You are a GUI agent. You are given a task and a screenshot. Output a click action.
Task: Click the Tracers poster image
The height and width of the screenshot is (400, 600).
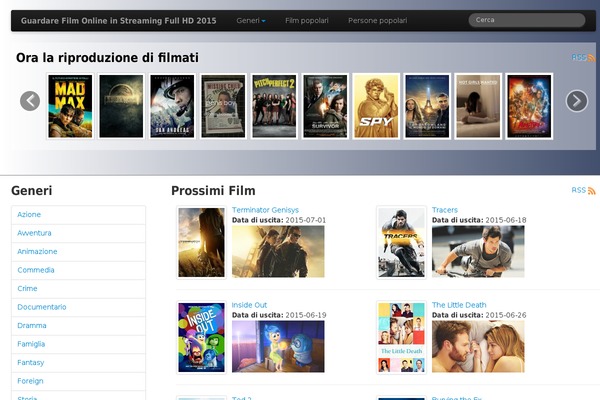coord(401,242)
